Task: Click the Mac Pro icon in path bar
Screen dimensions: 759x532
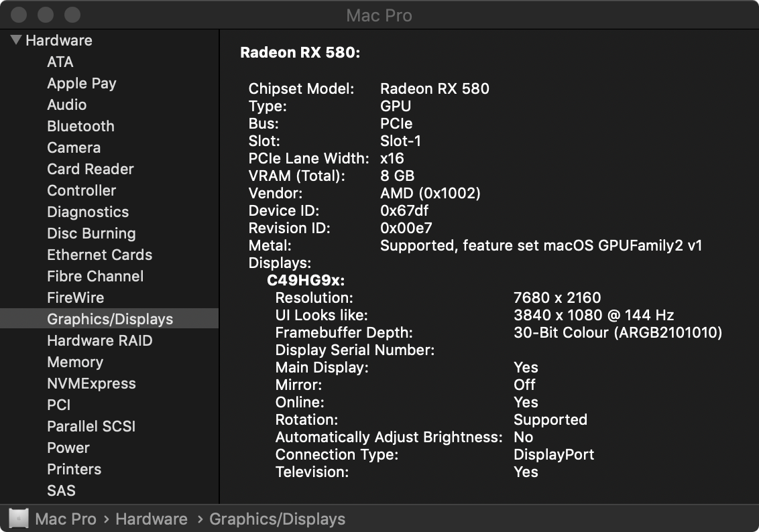Action: click(19, 519)
